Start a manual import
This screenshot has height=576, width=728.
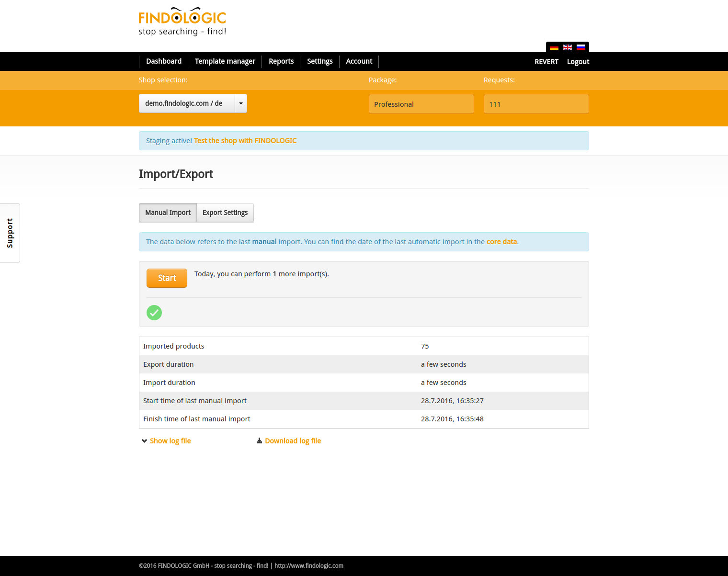click(x=167, y=278)
